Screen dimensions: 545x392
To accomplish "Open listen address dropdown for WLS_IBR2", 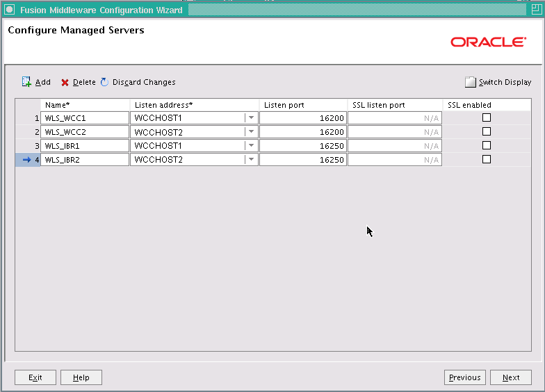I will pos(251,160).
